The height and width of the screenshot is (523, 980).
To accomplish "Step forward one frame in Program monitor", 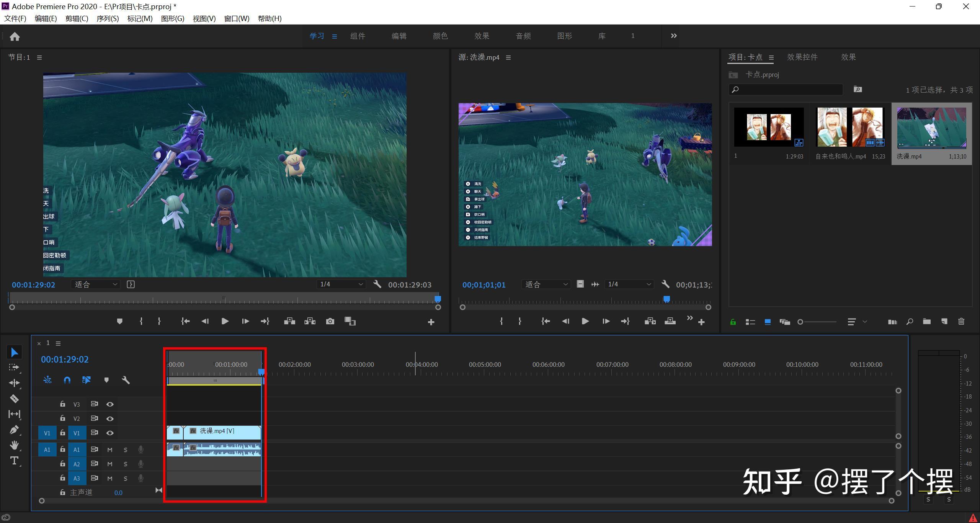I will [x=245, y=321].
